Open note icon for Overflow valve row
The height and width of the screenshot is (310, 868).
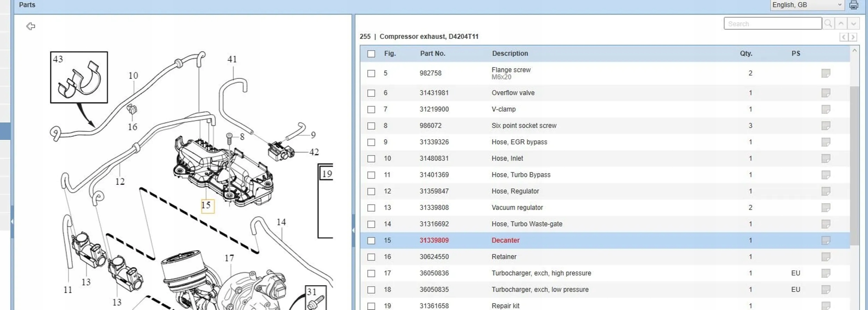tap(826, 93)
